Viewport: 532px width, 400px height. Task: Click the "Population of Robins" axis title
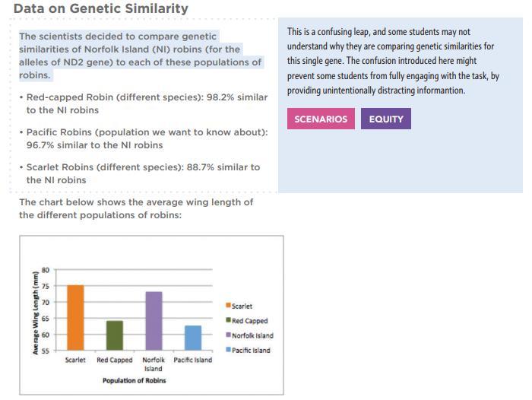[134, 380]
